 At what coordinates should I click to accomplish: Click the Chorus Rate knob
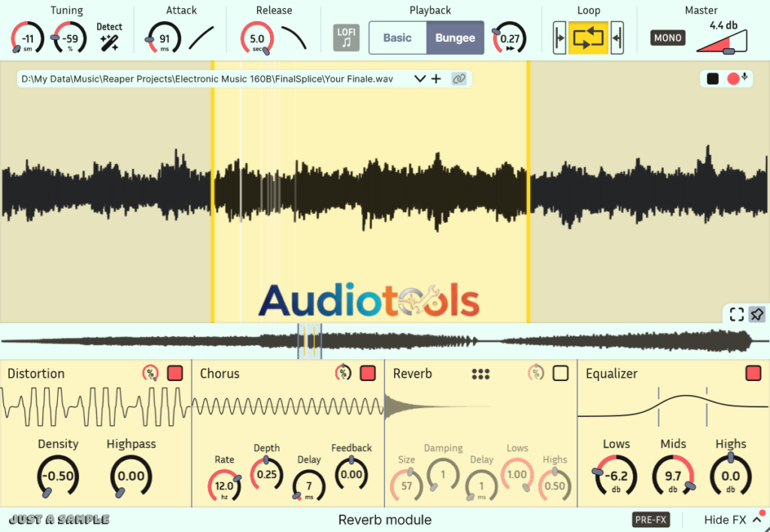click(x=224, y=486)
